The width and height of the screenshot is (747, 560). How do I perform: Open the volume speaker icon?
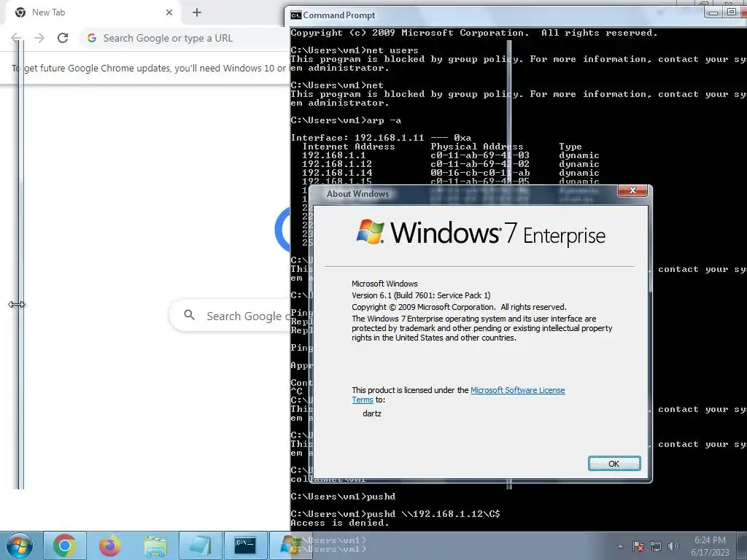(673, 546)
